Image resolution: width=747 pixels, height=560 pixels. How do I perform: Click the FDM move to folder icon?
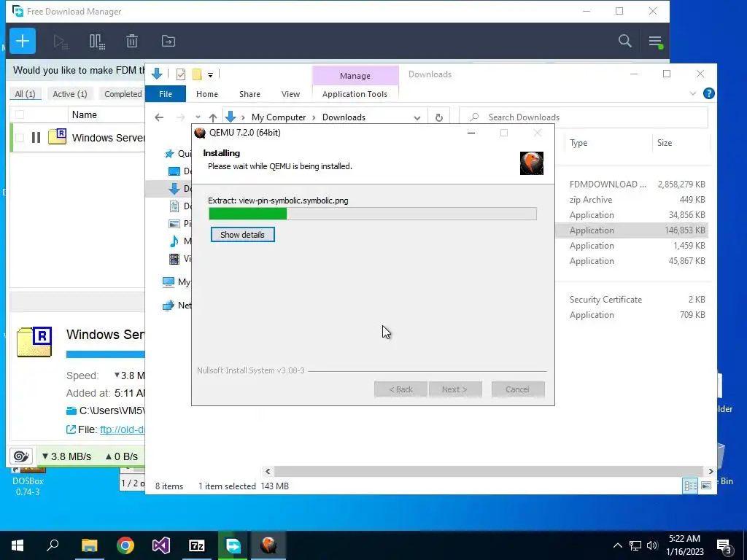point(169,42)
